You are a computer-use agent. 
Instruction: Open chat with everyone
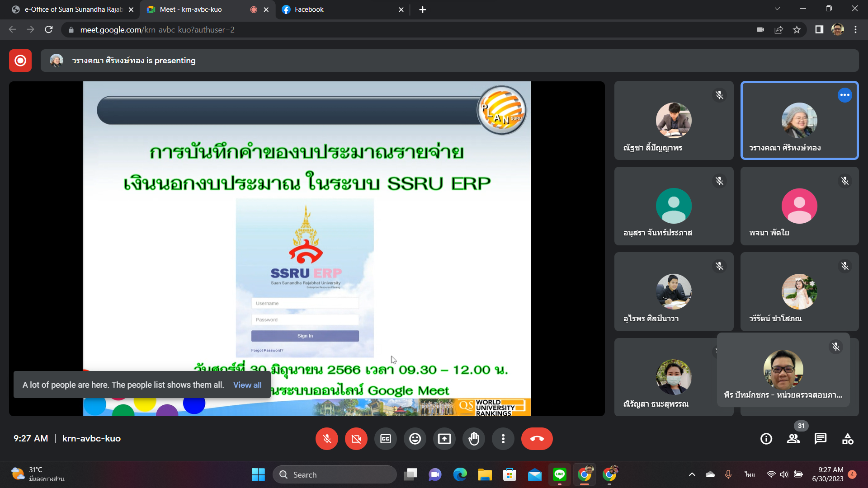coord(821,439)
